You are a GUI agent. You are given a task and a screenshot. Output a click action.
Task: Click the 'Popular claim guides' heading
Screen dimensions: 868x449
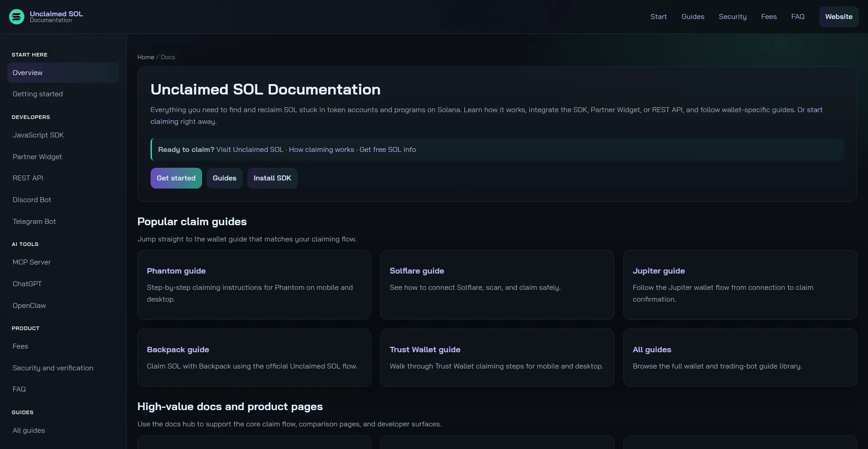(x=192, y=222)
